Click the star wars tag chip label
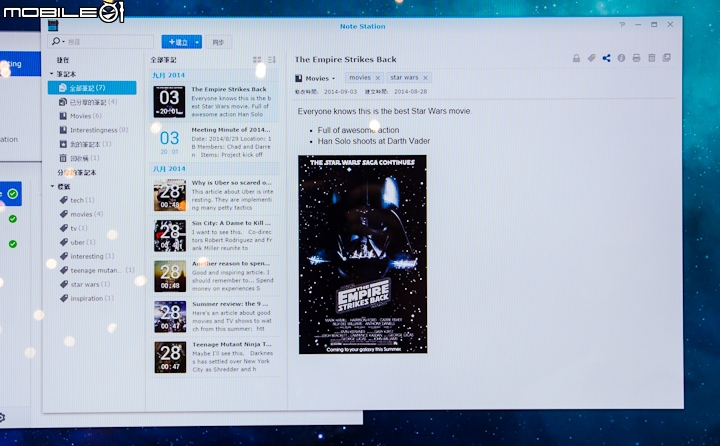The height and width of the screenshot is (446, 720). pyautogui.click(x=404, y=78)
